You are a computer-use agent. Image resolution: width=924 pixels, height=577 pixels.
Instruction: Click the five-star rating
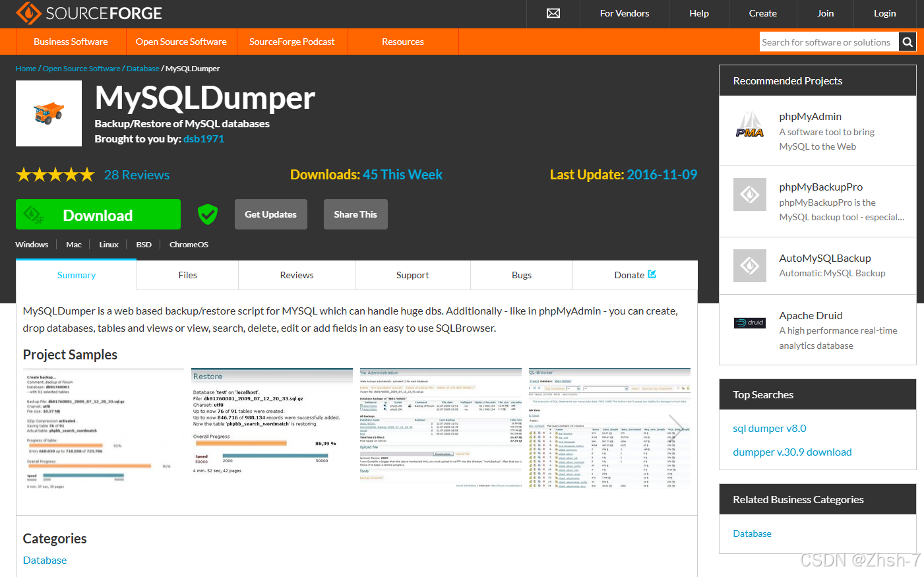click(55, 175)
